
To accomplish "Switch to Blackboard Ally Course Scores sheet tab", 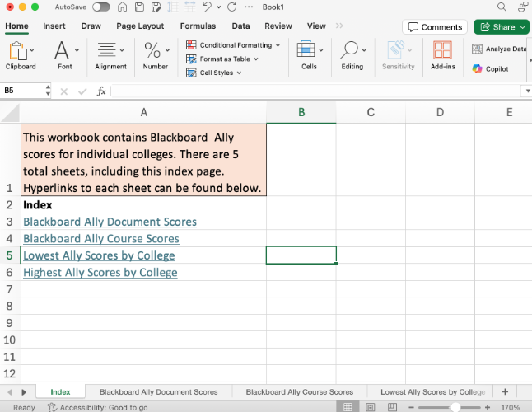I will 300,392.
